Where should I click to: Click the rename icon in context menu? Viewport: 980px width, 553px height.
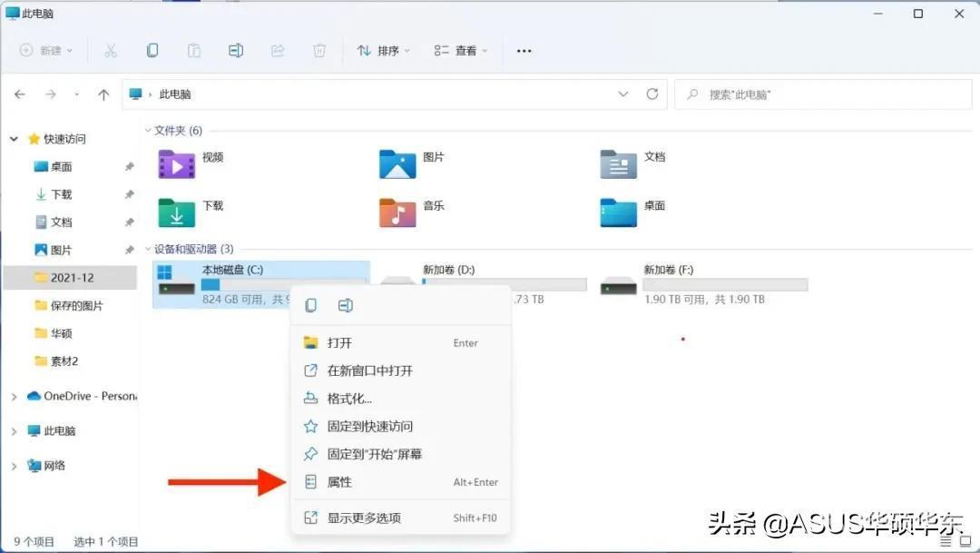pyautogui.click(x=345, y=306)
